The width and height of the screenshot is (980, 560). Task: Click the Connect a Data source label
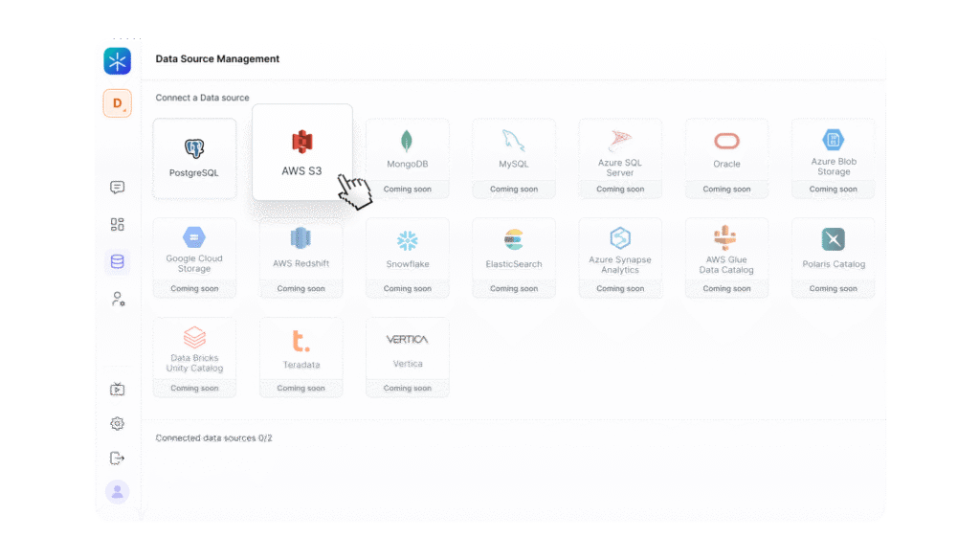(202, 98)
